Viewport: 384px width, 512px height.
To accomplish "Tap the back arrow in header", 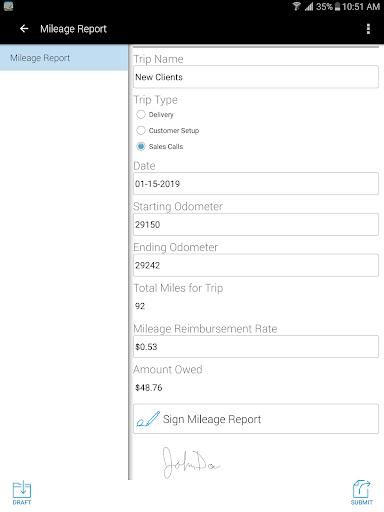I will [24, 29].
